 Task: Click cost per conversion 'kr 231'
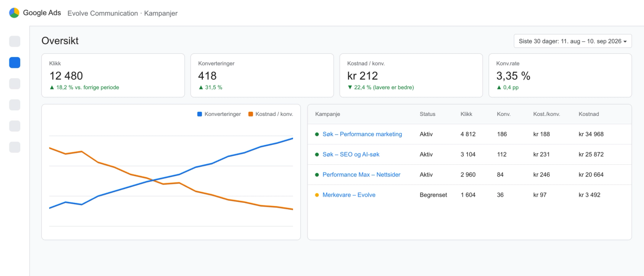[x=541, y=155]
